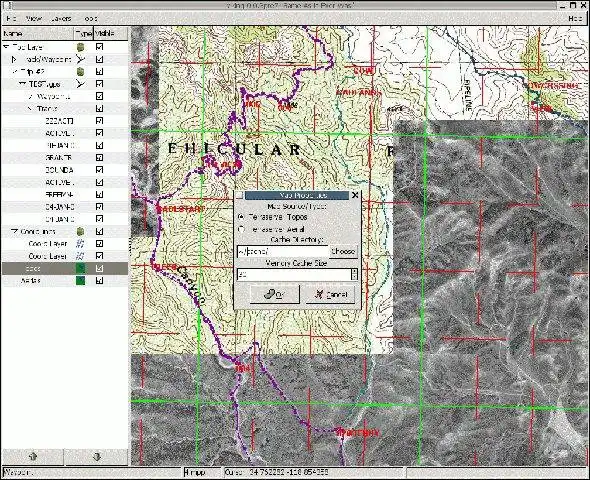The image size is (590, 480).
Task: Toggle visibility of 04-JAN-0 track
Action: pyautogui.click(x=99, y=207)
